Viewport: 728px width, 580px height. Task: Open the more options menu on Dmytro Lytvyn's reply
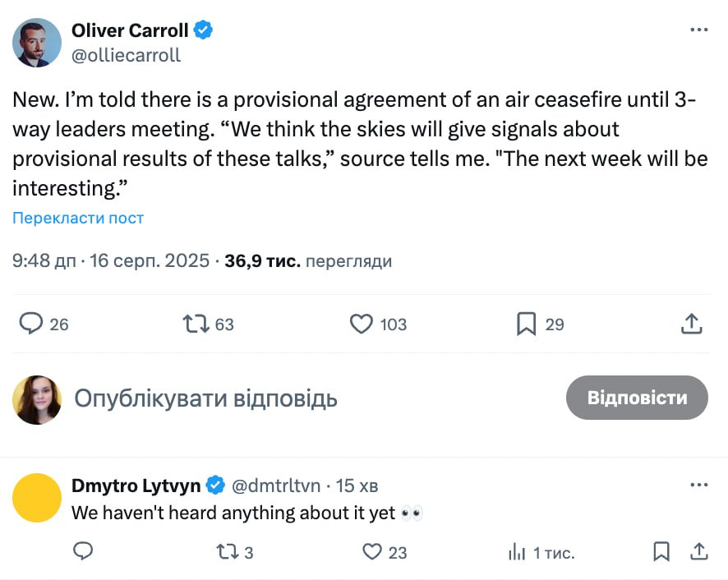tap(698, 485)
